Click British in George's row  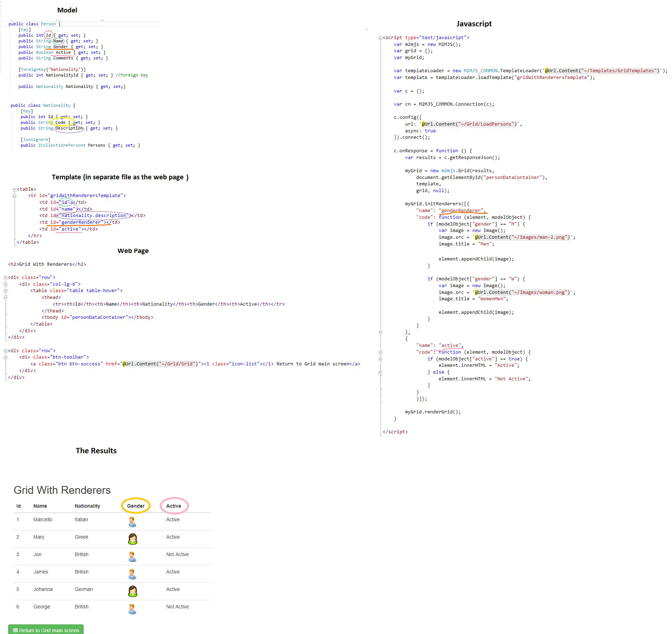point(82,607)
